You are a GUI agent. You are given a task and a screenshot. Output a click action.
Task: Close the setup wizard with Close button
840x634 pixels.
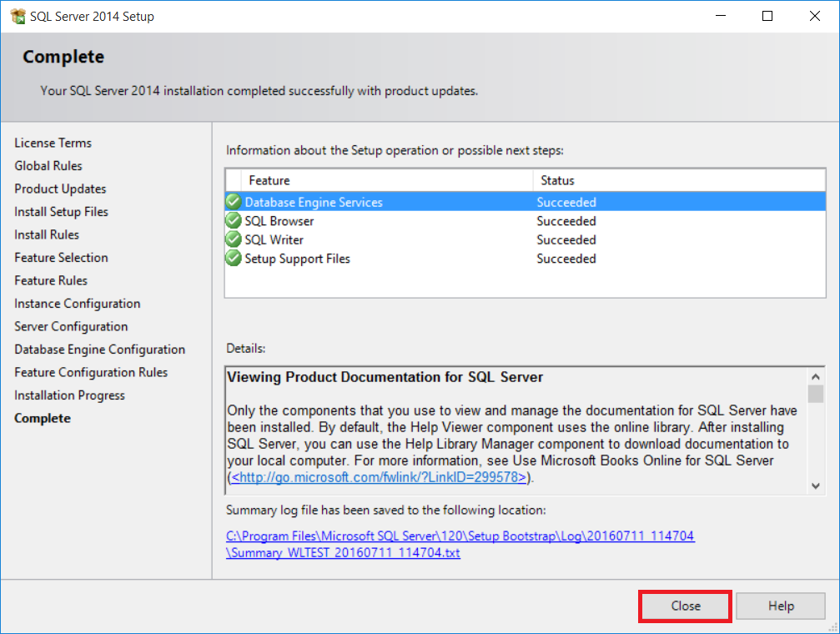tap(685, 606)
